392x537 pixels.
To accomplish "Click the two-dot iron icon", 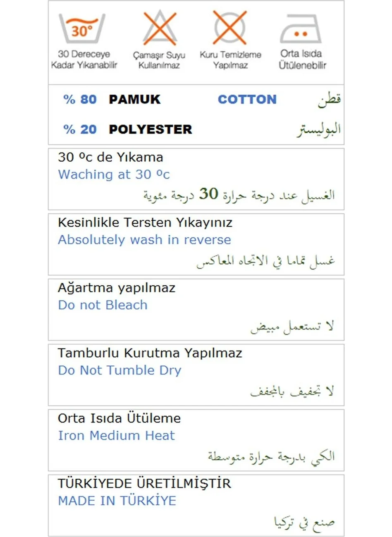I will coord(300,29).
